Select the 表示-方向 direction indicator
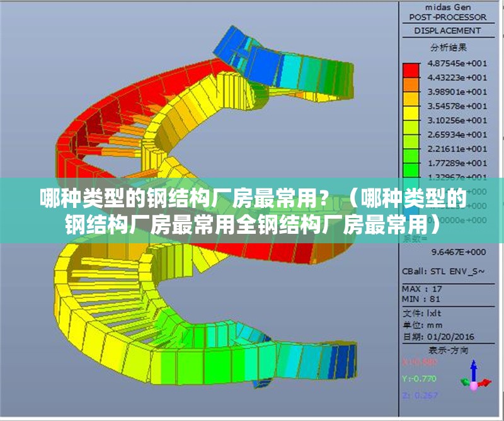Image resolution: width=504 pixels, height=421 pixels. (450, 349)
